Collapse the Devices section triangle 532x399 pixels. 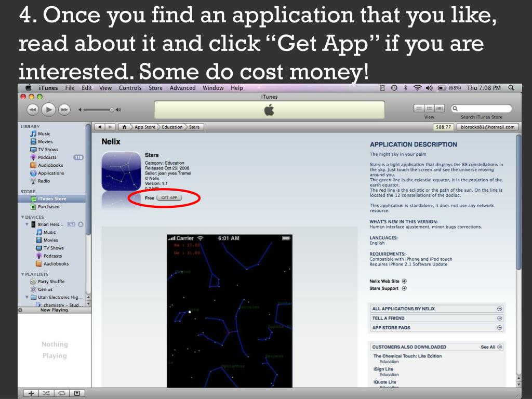pyautogui.click(x=22, y=217)
